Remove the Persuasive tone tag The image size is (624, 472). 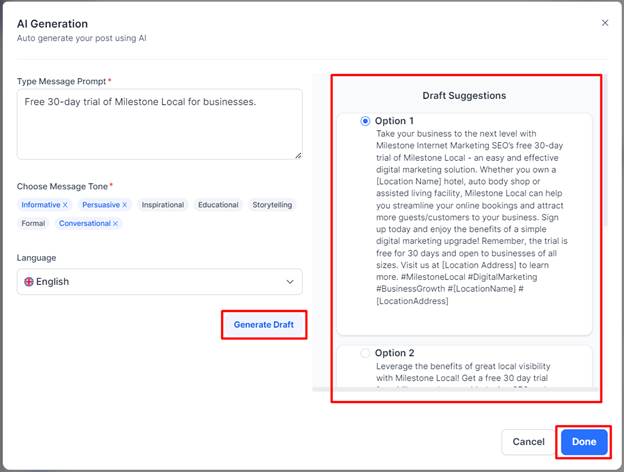(x=125, y=205)
